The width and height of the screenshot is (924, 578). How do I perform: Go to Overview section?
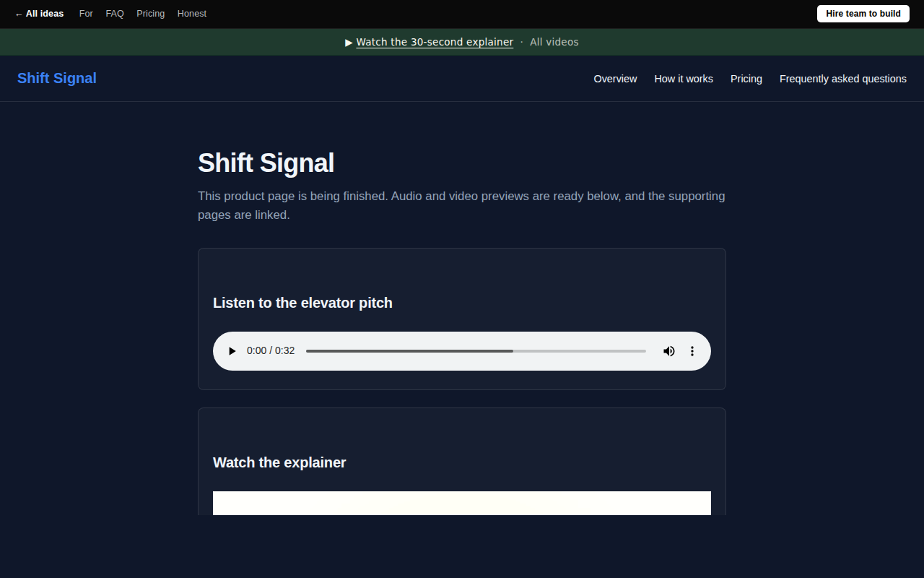[615, 79]
